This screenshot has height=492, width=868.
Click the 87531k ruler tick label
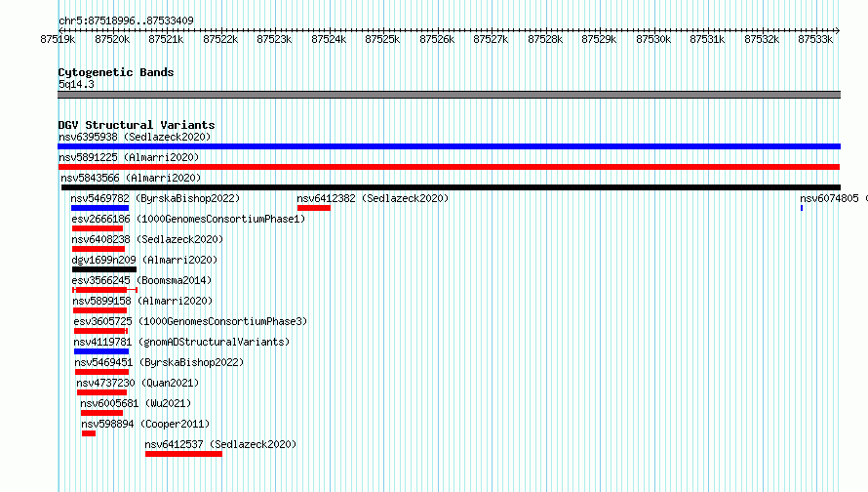pos(707,39)
